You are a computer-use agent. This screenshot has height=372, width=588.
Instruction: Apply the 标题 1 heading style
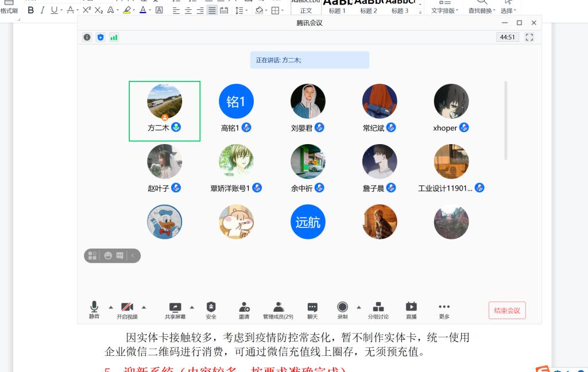click(x=336, y=7)
